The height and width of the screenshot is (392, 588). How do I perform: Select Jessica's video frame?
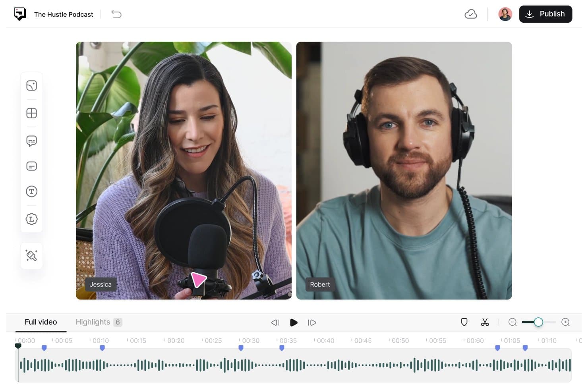point(184,170)
